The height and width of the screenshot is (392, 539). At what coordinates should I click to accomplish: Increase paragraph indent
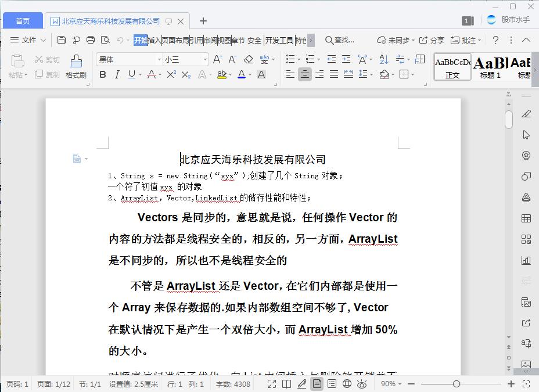(x=346, y=59)
